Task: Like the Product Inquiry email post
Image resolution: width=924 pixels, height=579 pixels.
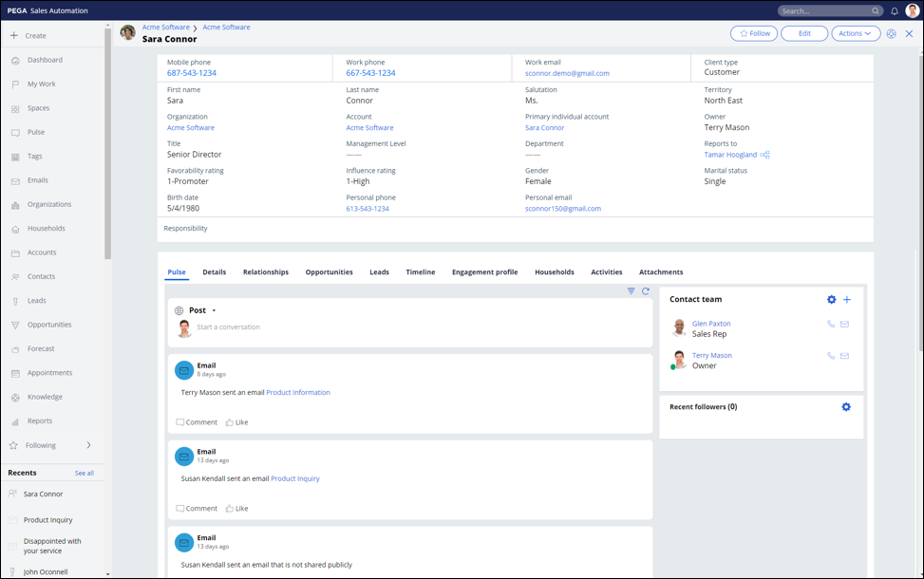Action: click(x=236, y=509)
